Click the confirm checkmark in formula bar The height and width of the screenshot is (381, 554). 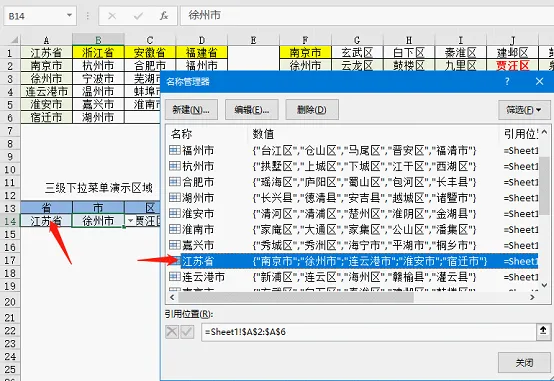138,16
